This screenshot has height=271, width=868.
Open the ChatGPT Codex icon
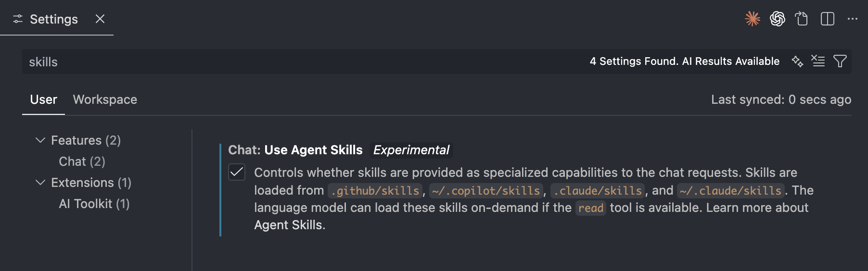pyautogui.click(x=778, y=19)
